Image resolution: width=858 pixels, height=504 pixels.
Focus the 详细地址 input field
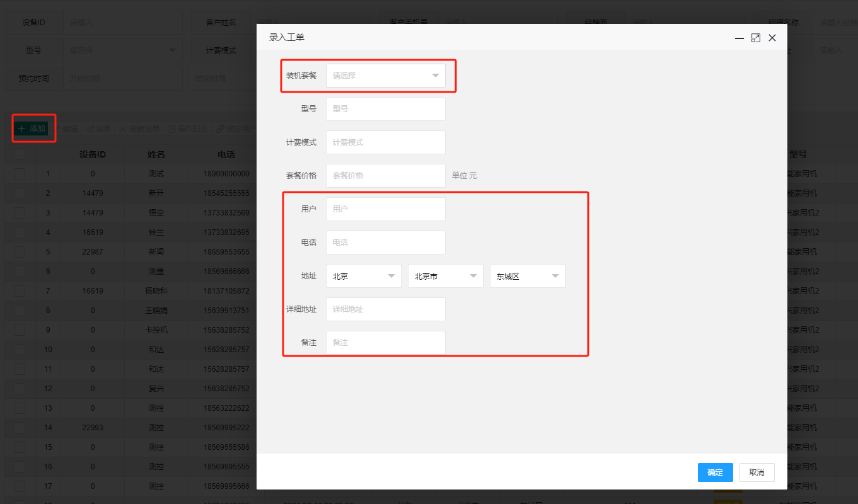(x=386, y=309)
